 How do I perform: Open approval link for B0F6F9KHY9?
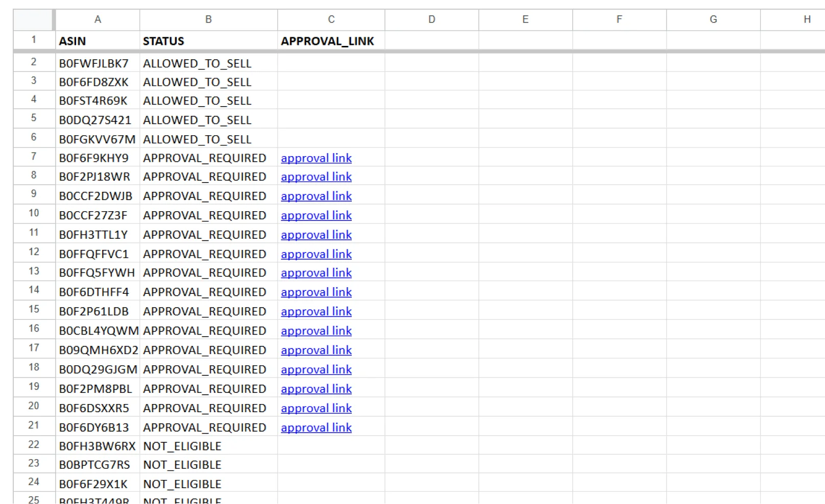[316, 158]
